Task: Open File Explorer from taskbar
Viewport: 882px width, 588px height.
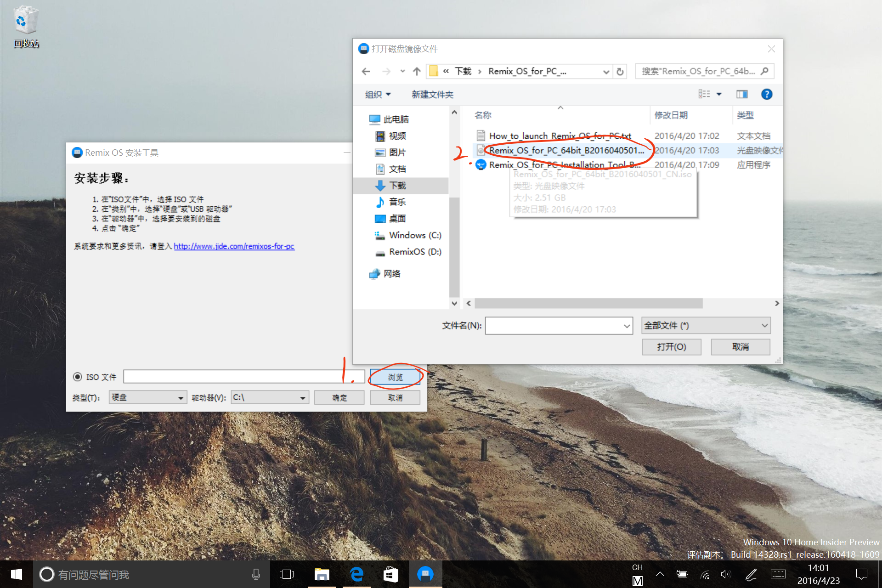Action: 322,574
